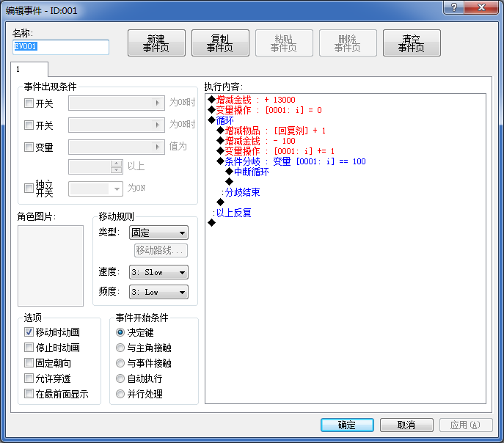Image resolution: width=504 pixels, height=443 pixels.
Task: Select the 自动执行 trigger radio button
Action: pyautogui.click(x=120, y=378)
